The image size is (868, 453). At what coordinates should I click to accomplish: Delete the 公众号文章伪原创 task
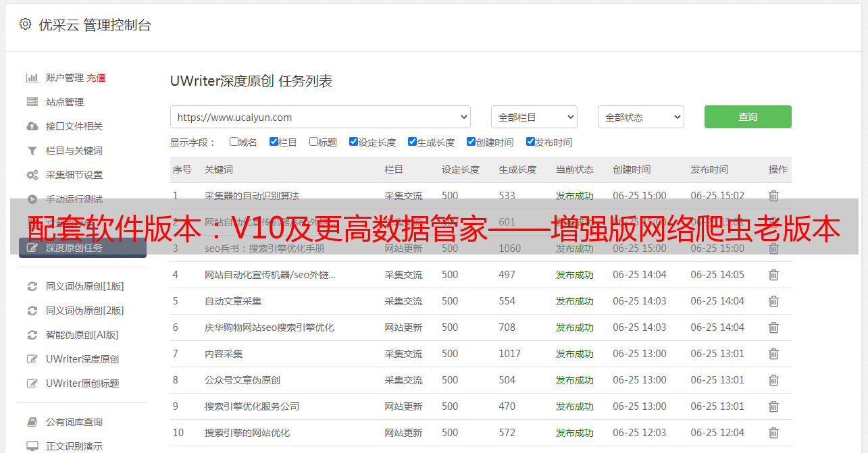coord(773,380)
